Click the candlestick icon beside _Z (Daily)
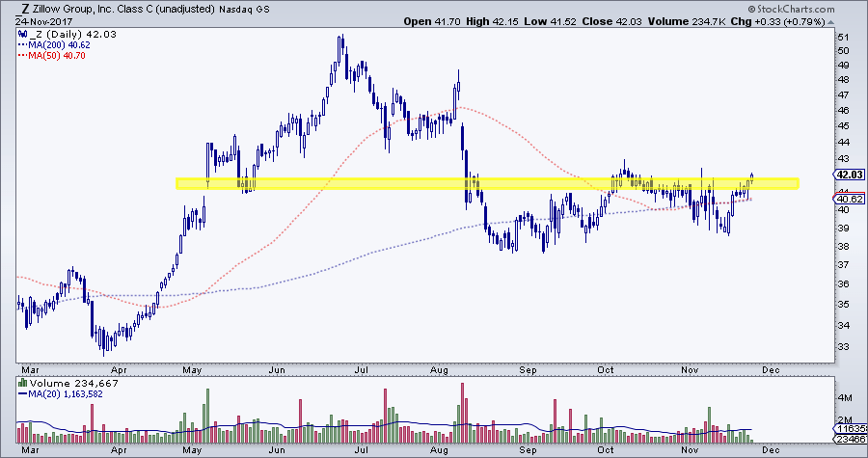Image resolution: width=868 pixels, height=458 pixels. (x=20, y=34)
